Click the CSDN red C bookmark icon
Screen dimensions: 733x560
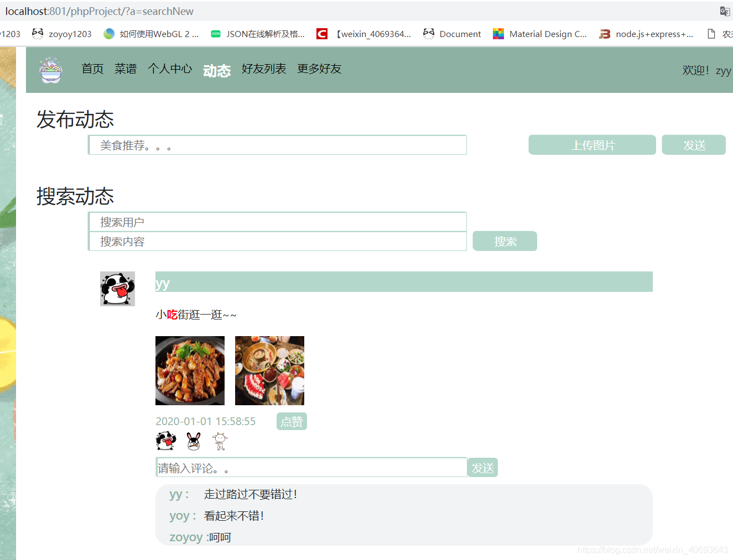[321, 34]
